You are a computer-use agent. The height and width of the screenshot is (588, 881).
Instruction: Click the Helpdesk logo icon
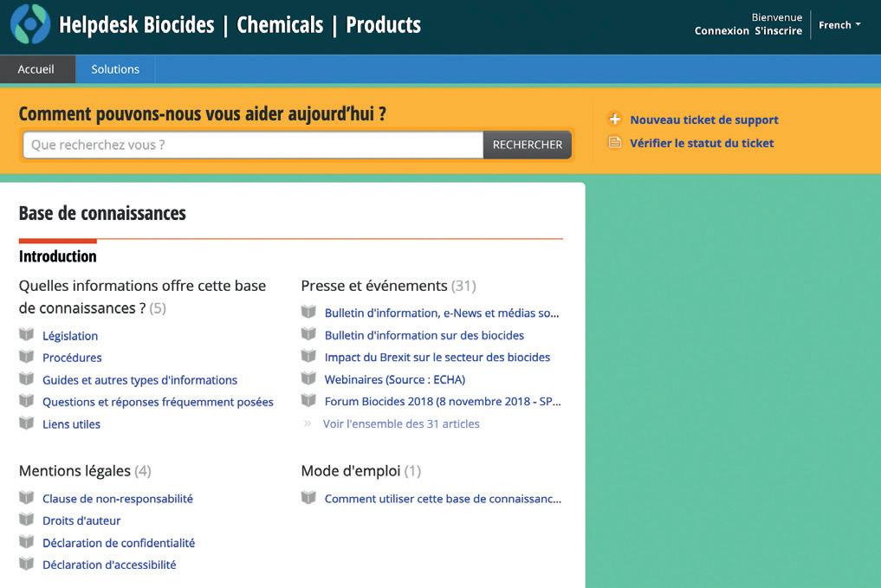[x=30, y=24]
